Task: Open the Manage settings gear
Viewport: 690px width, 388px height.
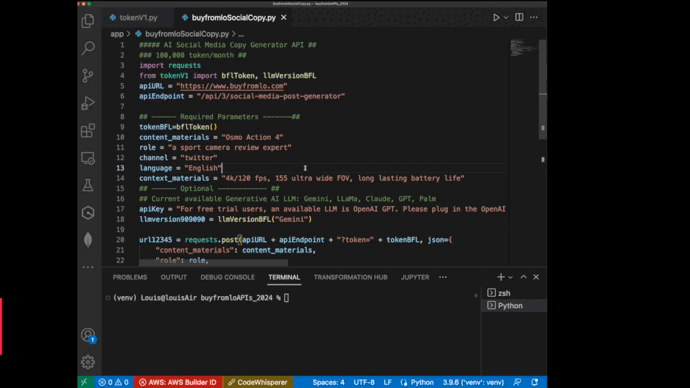Action: pyautogui.click(x=88, y=362)
